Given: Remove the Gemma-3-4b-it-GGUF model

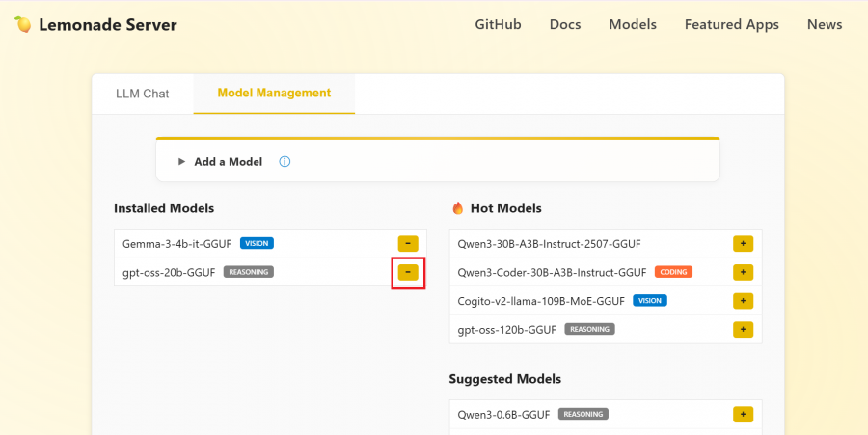Looking at the screenshot, I should [x=408, y=243].
